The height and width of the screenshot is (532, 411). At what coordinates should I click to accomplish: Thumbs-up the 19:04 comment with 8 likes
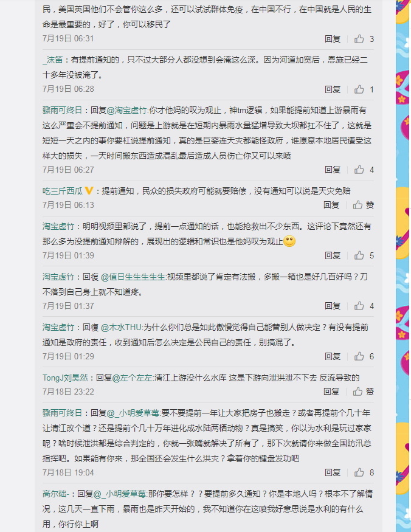point(359,472)
